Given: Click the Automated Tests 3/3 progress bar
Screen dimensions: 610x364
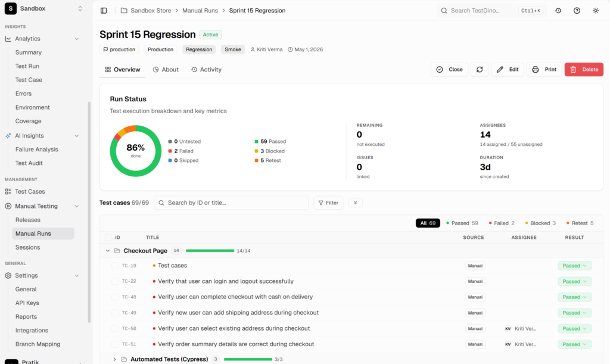Looking at the screenshot, I should pyautogui.click(x=248, y=359).
